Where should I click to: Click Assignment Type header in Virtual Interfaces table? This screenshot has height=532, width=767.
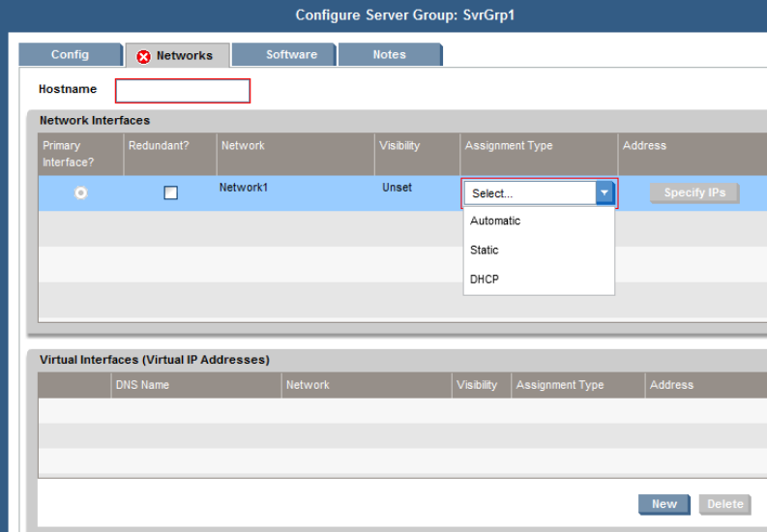point(560,385)
